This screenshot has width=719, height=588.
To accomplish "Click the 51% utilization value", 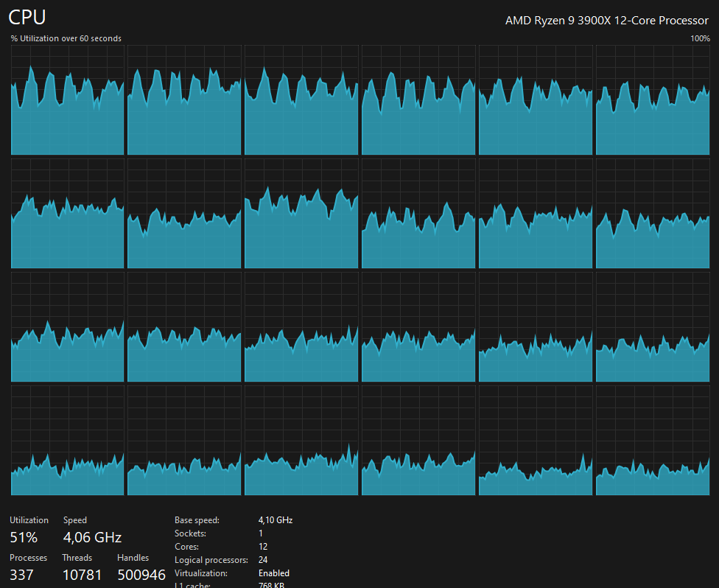I will click(x=24, y=537).
